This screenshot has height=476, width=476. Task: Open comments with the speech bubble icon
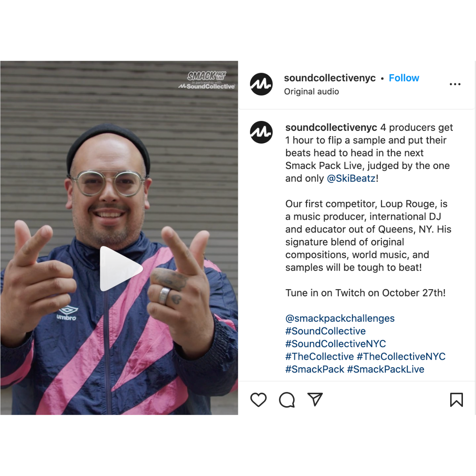pyautogui.click(x=287, y=400)
